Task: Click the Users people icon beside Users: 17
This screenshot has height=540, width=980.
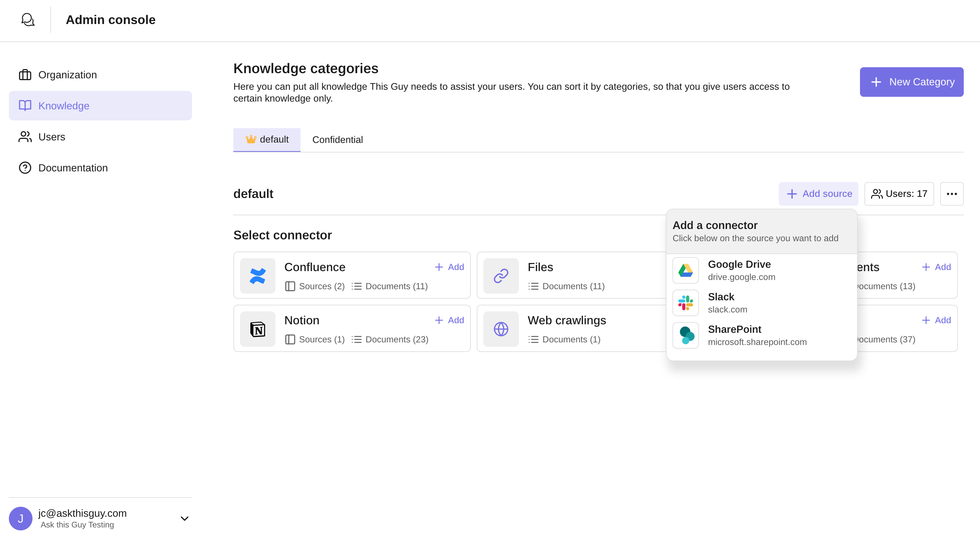Action: pyautogui.click(x=877, y=194)
